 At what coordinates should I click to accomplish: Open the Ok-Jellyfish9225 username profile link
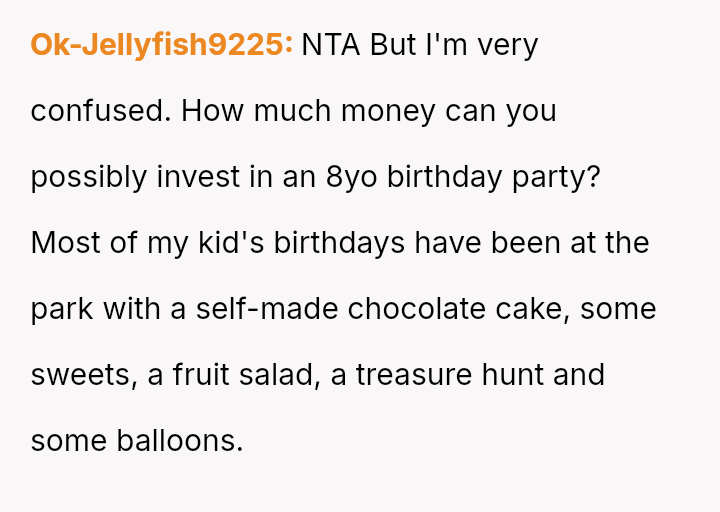[161, 45]
